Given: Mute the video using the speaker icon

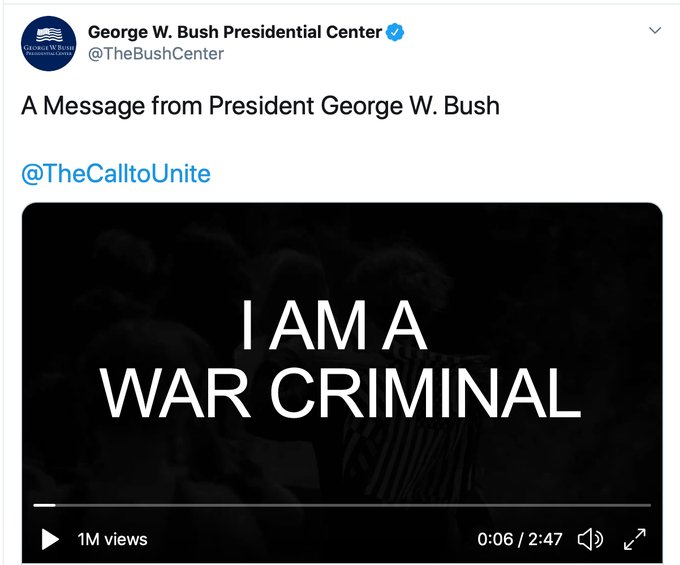Looking at the screenshot, I should coord(591,540).
